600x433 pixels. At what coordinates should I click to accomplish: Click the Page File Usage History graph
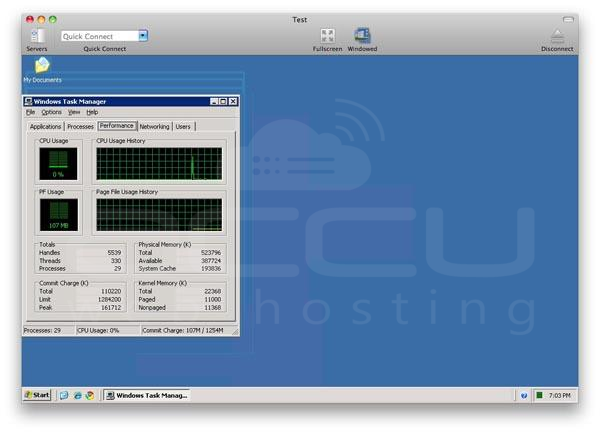click(159, 215)
